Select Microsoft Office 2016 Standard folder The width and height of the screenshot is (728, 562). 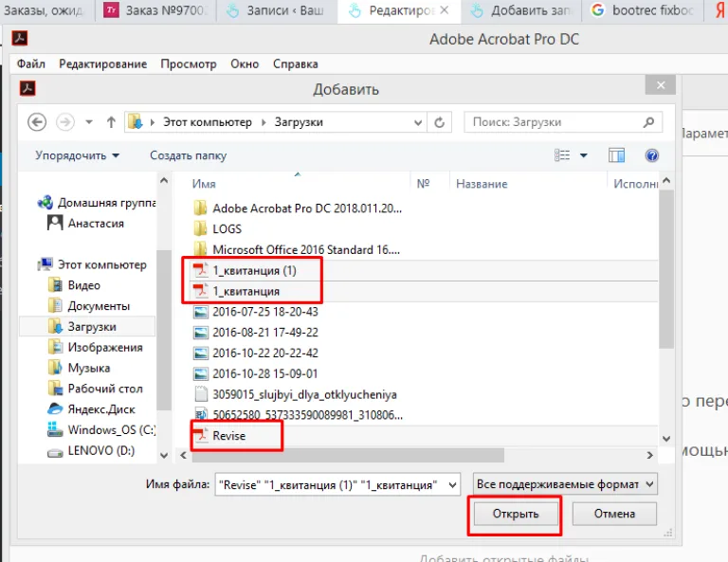click(x=296, y=249)
